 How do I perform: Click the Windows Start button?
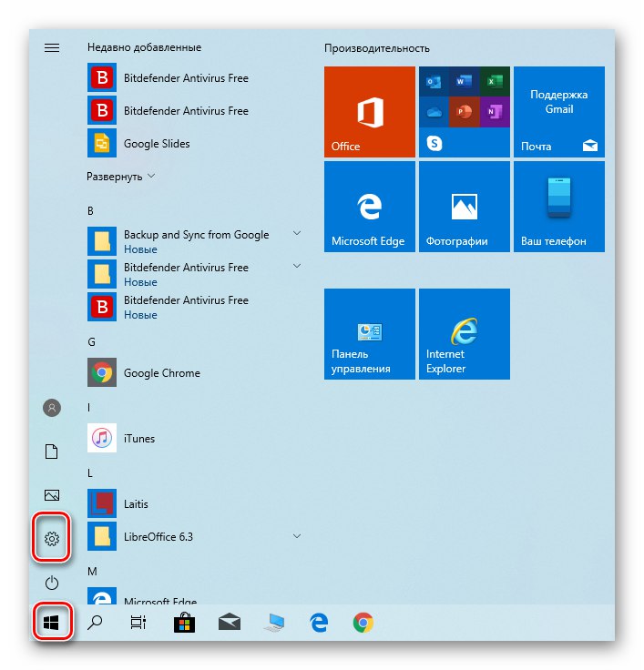tap(52, 623)
